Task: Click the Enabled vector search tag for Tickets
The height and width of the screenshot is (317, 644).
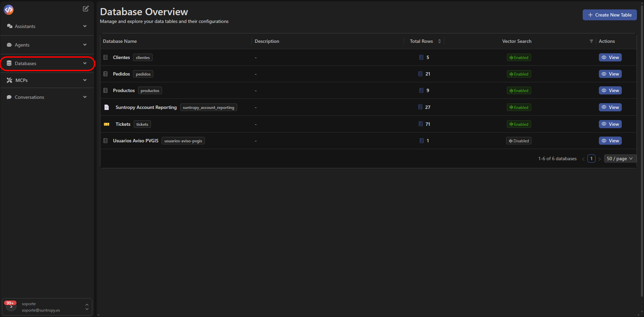Action: pyautogui.click(x=519, y=124)
